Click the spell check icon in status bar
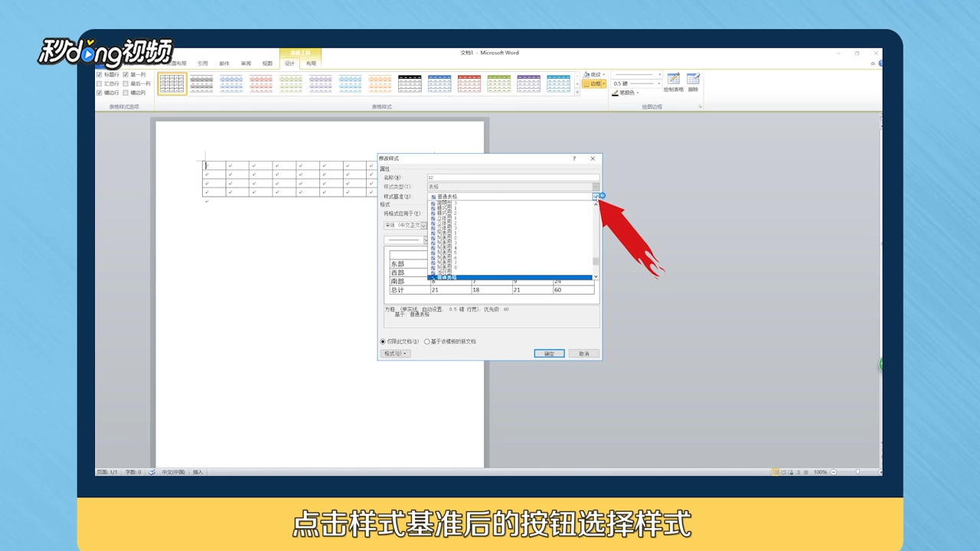Viewport: 980px width, 551px height. [152, 472]
